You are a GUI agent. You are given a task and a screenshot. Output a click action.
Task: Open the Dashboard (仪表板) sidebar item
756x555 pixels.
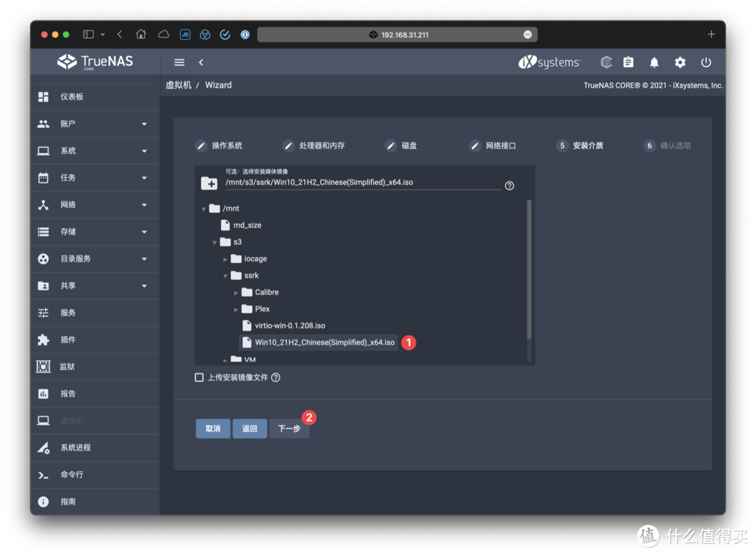point(95,97)
